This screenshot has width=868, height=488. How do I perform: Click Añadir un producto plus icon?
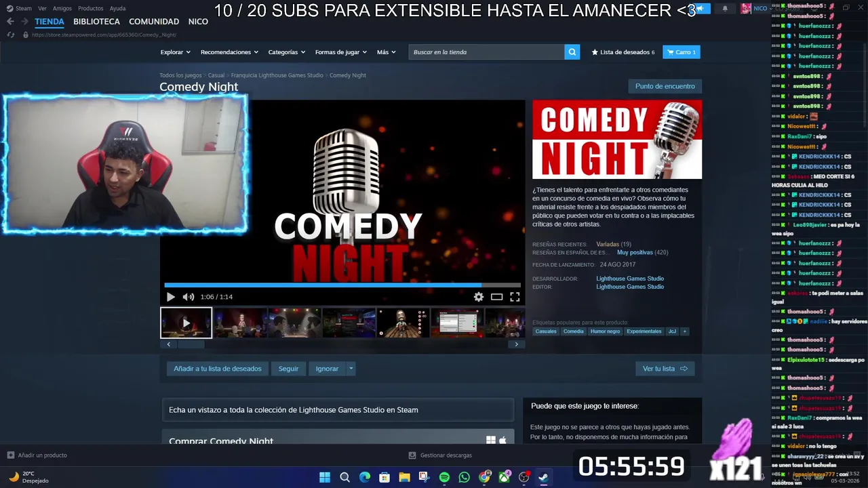[11, 455]
